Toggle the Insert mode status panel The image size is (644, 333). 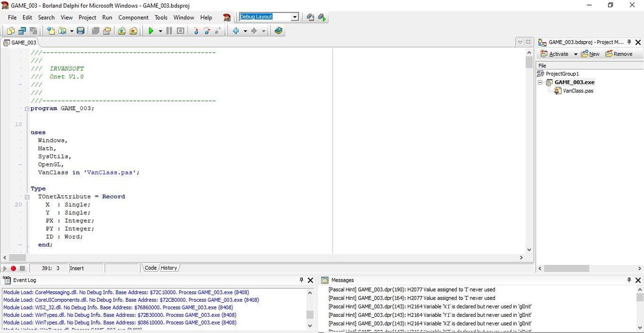(x=86, y=268)
